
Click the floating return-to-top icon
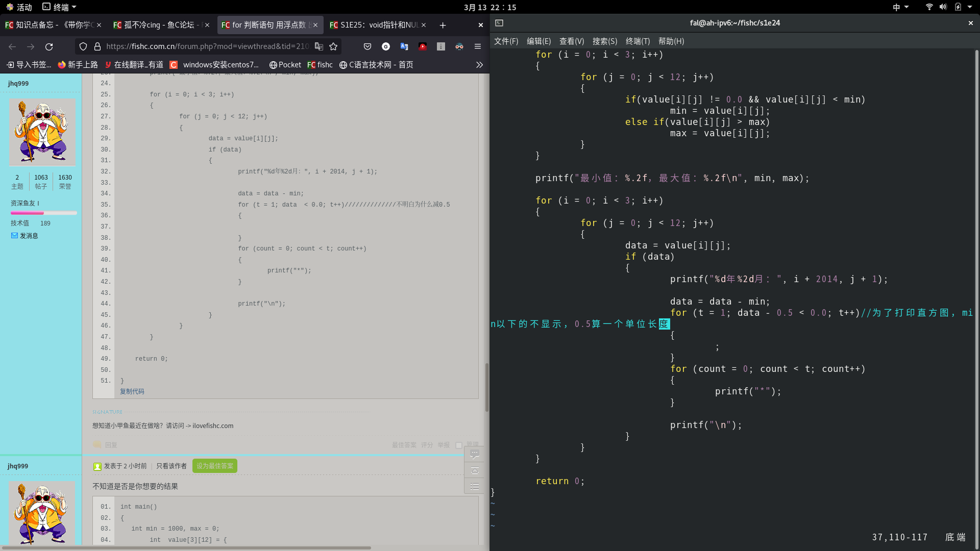point(475,470)
